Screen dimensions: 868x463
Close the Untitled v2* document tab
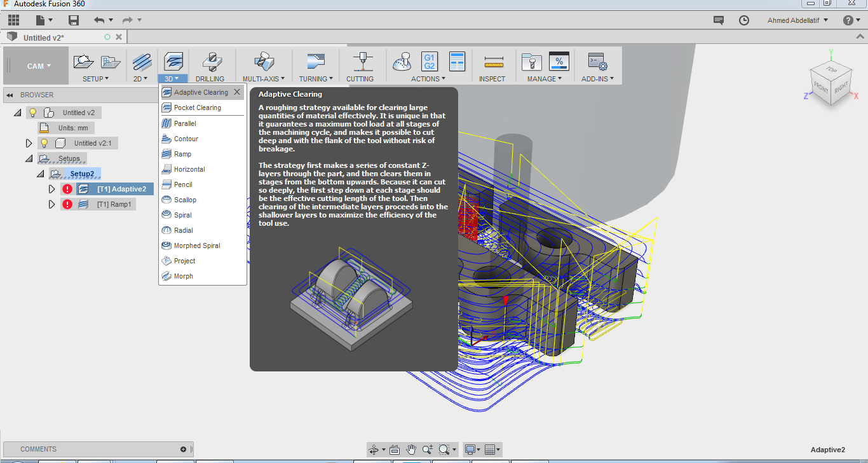pos(119,38)
